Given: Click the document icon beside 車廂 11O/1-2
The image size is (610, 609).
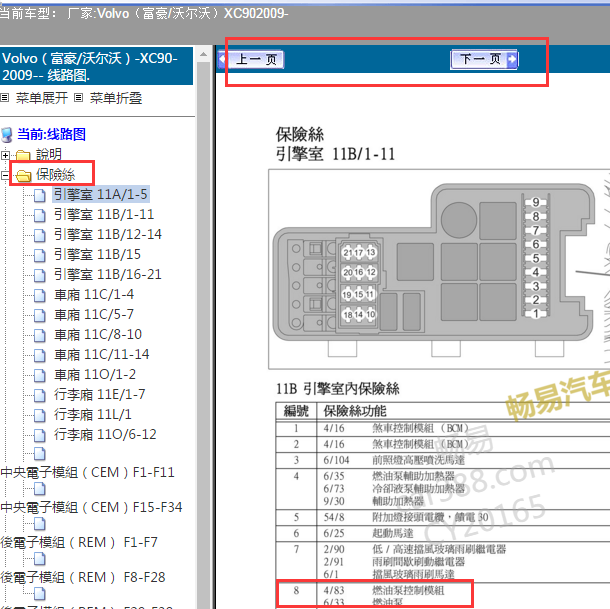Looking at the screenshot, I should [39, 375].
